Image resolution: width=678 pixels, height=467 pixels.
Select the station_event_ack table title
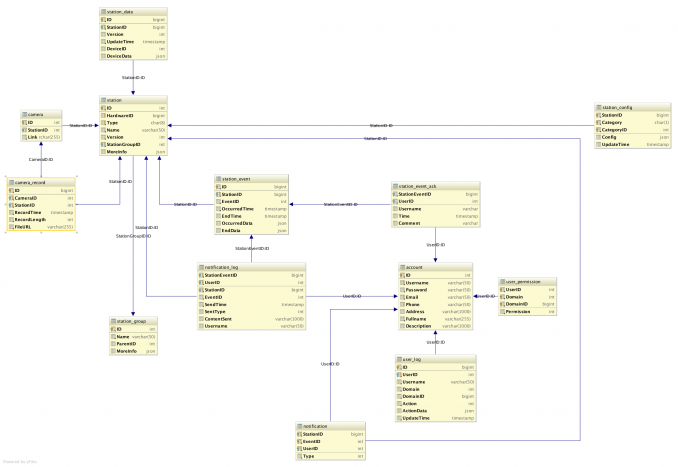click(x=419, y=186)
